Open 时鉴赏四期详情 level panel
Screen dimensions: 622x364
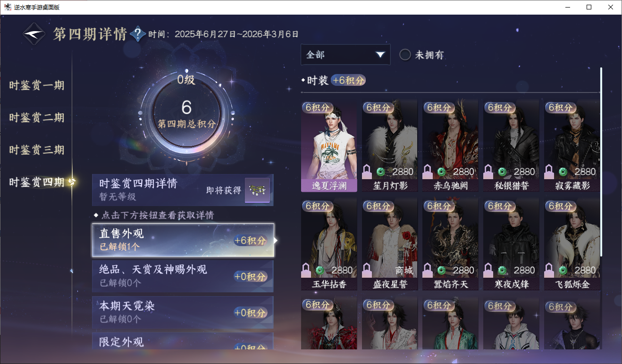tap(183, 190)
